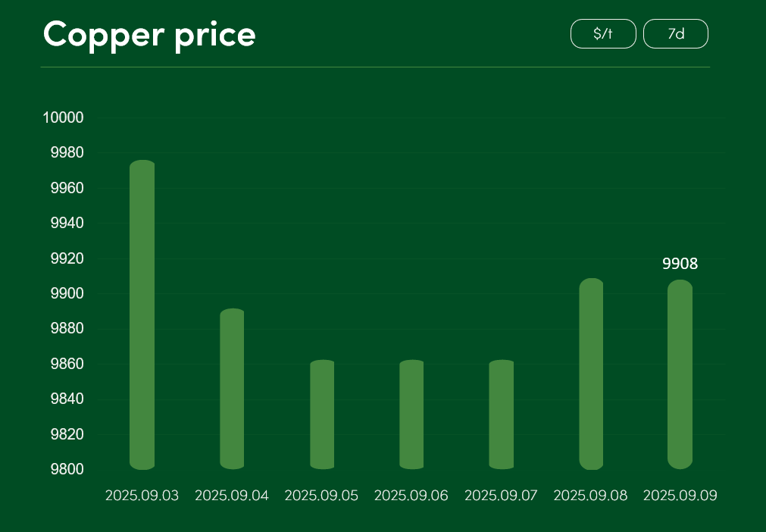This screenshot has width=766, height=532.
Task: Click the 2025.09.09 date label
Action: pos(680,496)
